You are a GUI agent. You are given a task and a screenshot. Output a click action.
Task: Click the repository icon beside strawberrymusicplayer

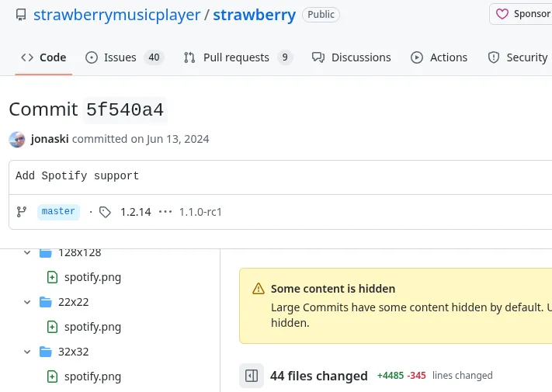point(21,15)
